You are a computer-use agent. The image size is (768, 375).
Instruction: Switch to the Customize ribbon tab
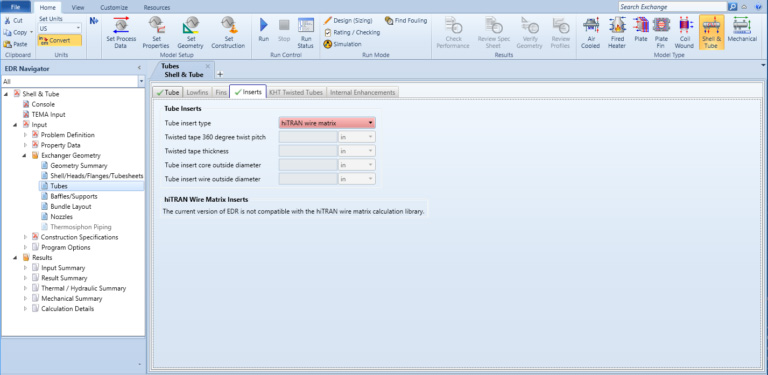coord(114,7)
